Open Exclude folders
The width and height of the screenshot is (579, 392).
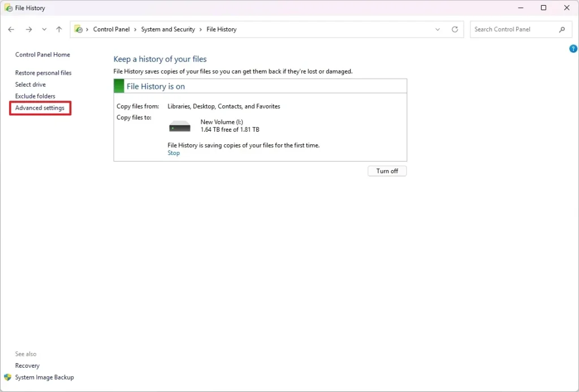tap(35, 96)
